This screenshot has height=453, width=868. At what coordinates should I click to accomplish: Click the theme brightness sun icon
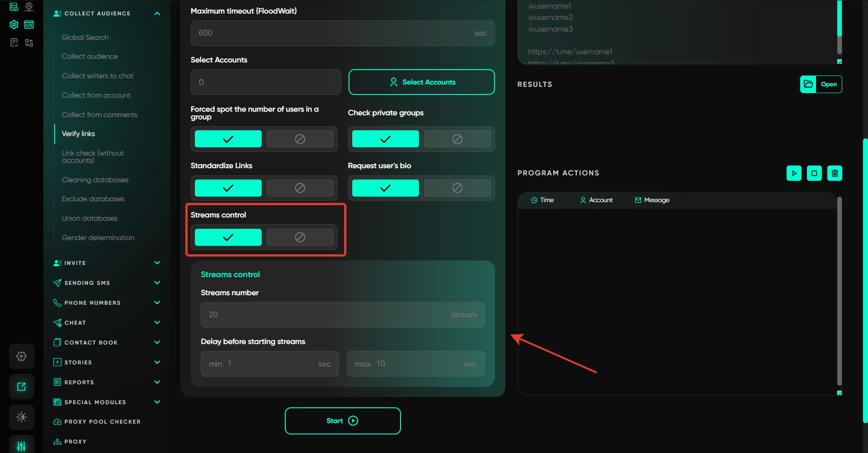[x=21, y=417]
